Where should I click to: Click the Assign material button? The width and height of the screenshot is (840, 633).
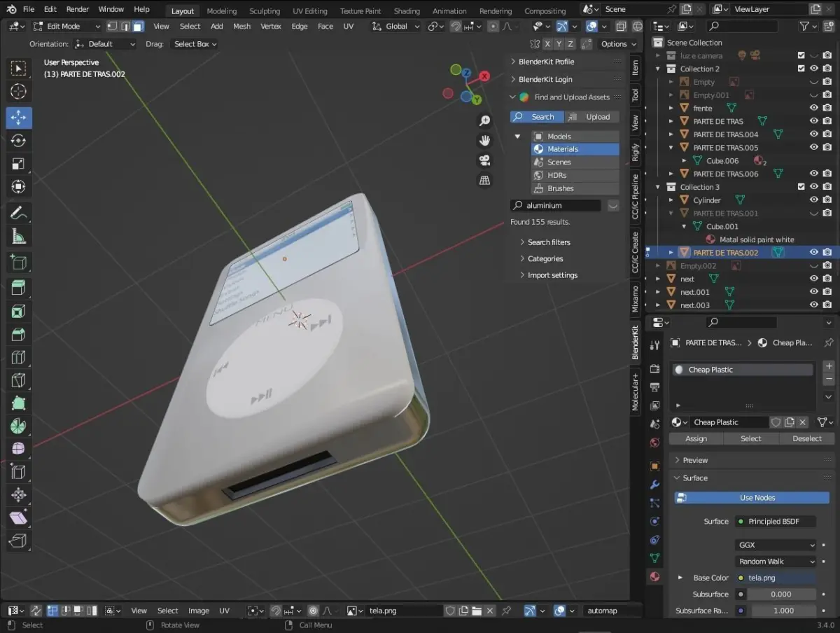696,438
